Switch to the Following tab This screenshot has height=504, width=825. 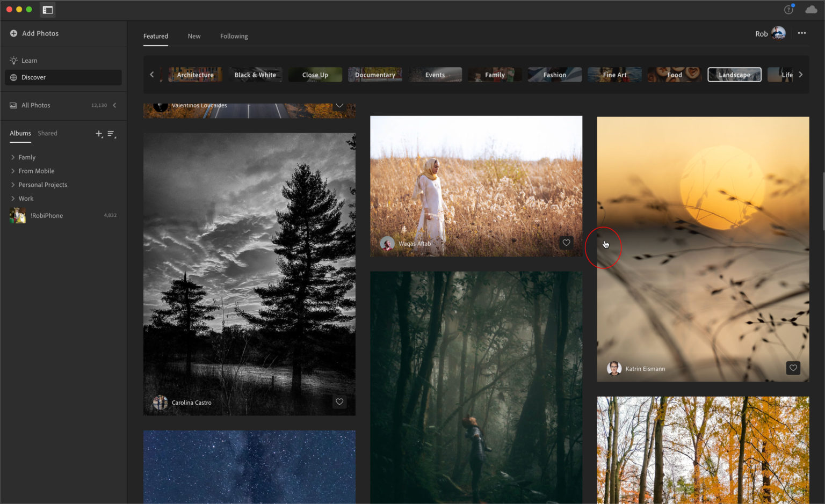(234, 36)
